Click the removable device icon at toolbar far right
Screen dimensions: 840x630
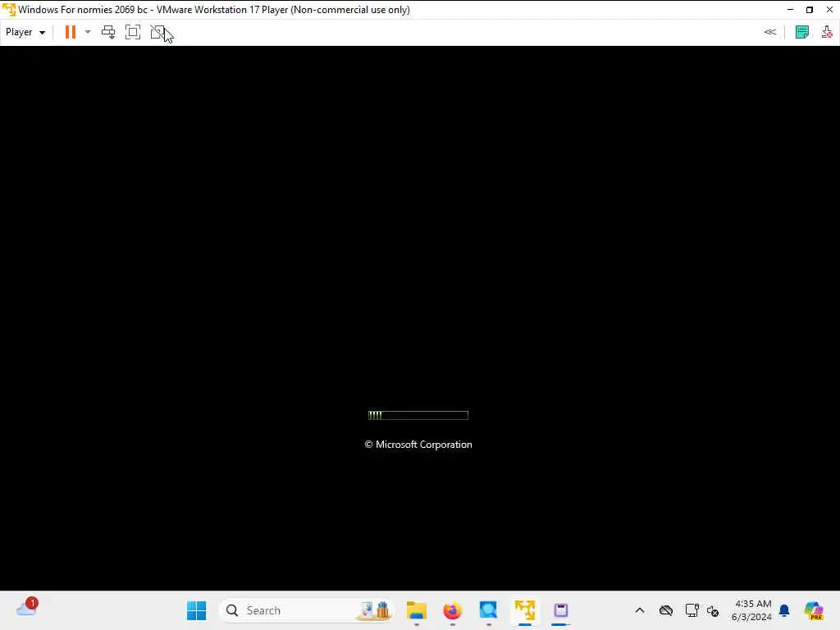tap(827, 32)
